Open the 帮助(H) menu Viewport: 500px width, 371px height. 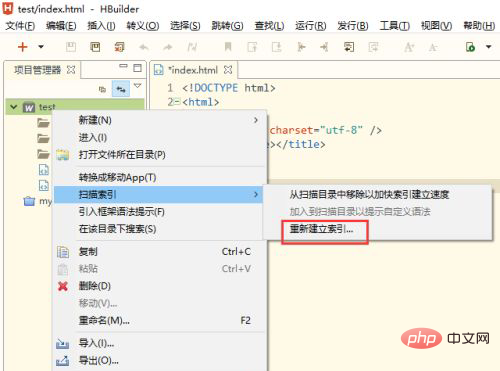[x=479, y=25]
